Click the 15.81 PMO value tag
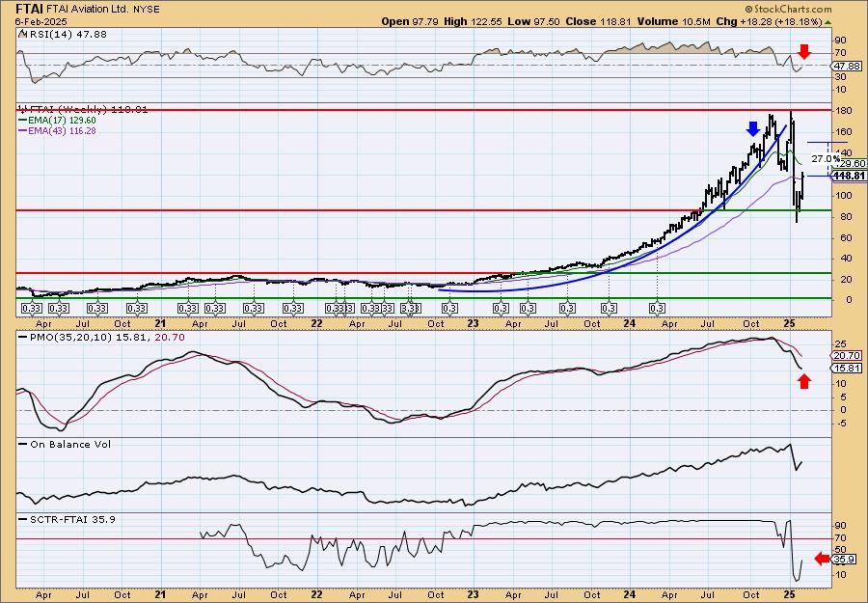This screenshot has height=603, width=868. click(847, 369)
